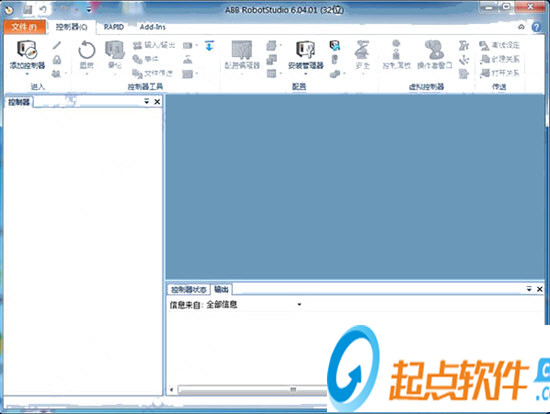
Task: Select the 控制器 (Controller) ribbon tab
Action: tap(72, 27)
